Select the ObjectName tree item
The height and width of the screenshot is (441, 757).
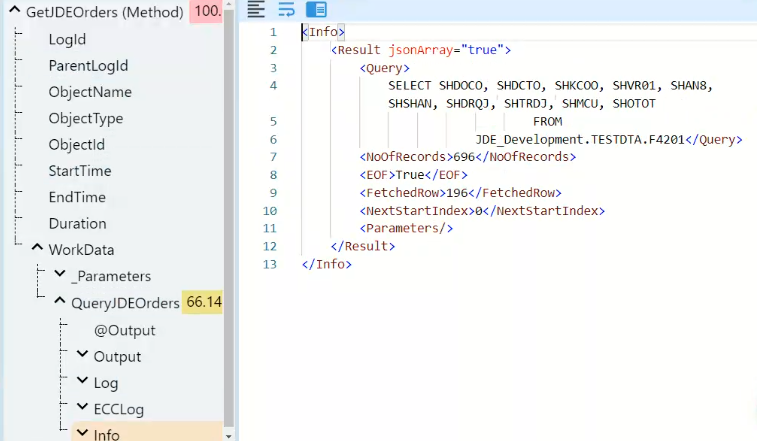point(90,92)
